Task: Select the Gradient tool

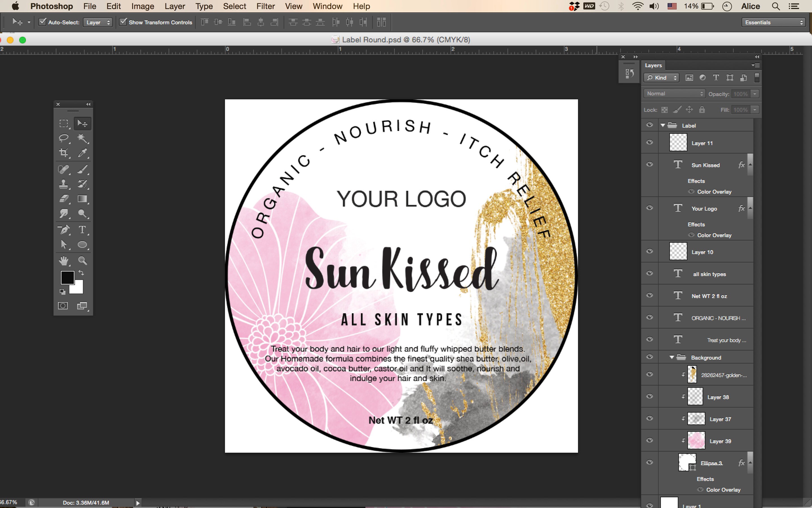Action: click(x=82, y=199)
